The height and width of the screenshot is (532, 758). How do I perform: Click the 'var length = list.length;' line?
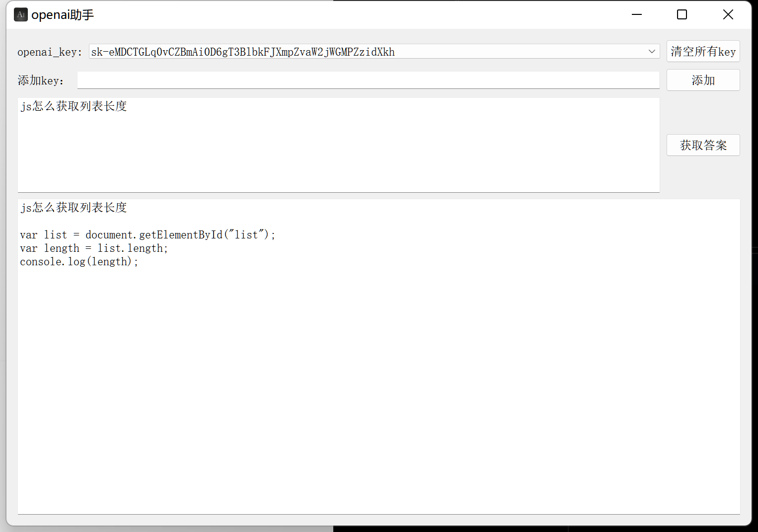point(94,248)
